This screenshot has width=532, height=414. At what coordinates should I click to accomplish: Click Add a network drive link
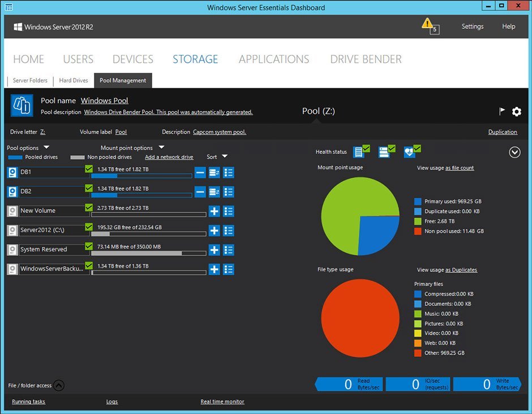point(169,157)
